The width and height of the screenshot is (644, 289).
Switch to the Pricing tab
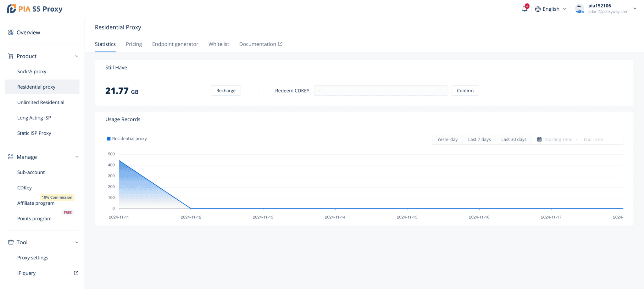134,44
